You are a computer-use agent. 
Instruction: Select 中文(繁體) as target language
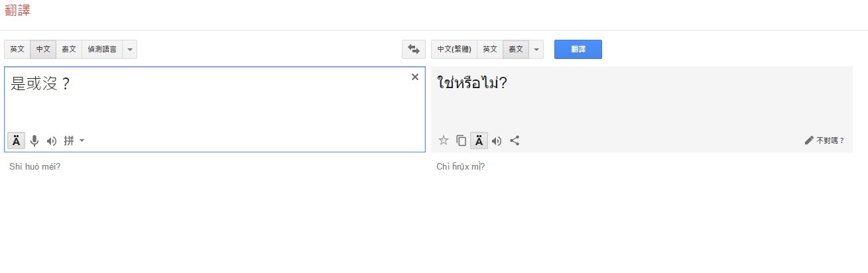coord(454,49)
